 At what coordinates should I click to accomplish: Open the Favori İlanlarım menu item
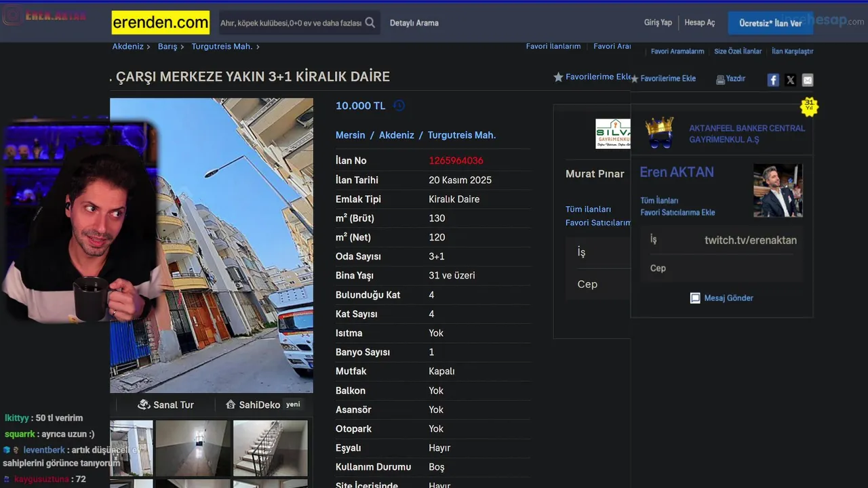(553, 46)
